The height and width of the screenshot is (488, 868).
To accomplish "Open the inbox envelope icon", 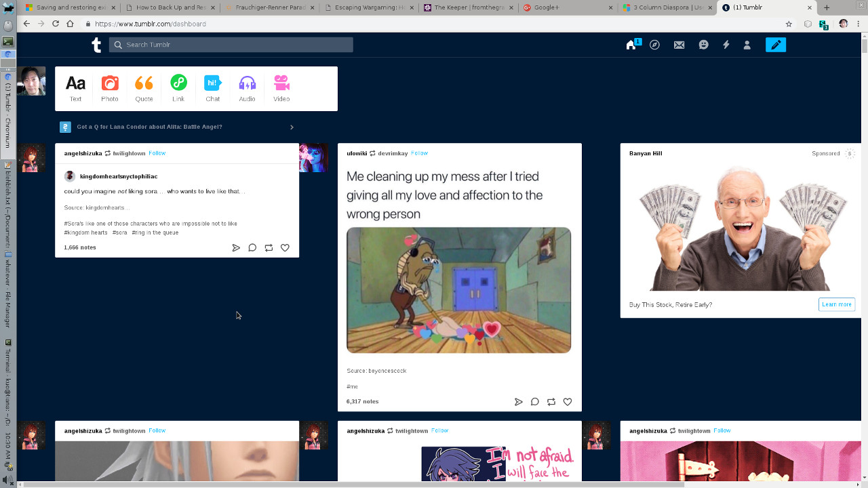I will point(679,45).
